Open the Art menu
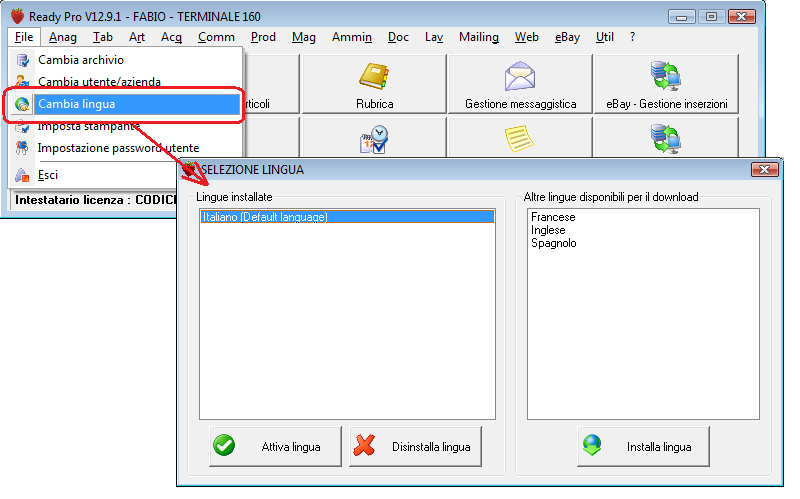Image resolution: width=800 pixels, height=499 pixels. [137, 37]
